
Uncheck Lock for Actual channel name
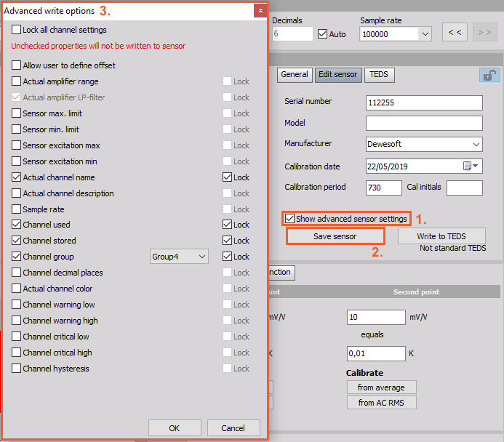pos(227,177)
